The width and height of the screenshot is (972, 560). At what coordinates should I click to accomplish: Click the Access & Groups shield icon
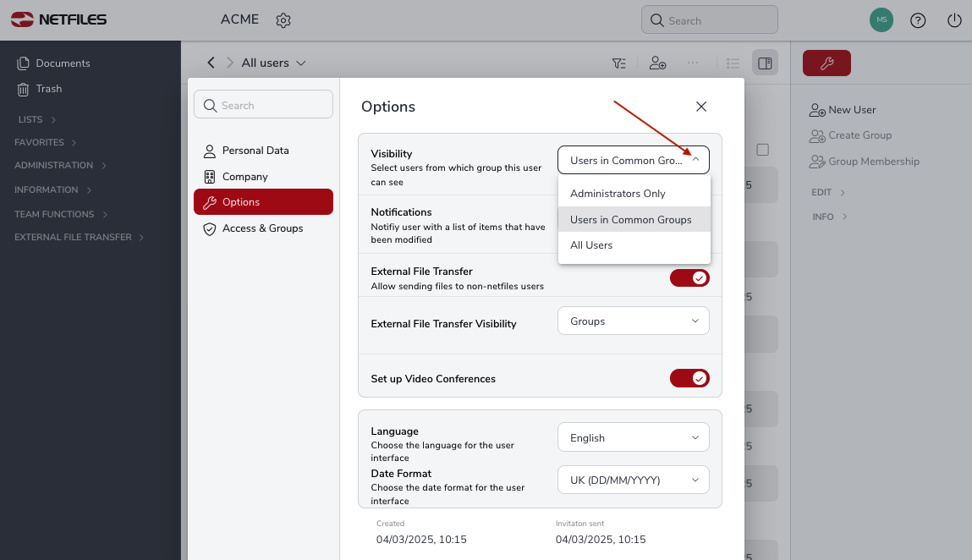pyautogui.click(x=210, y=229)
